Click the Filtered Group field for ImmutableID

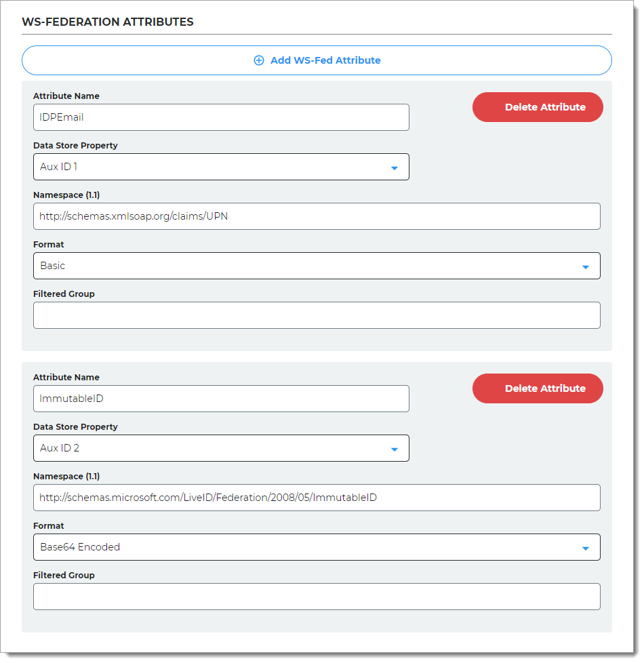coord(317,597)
